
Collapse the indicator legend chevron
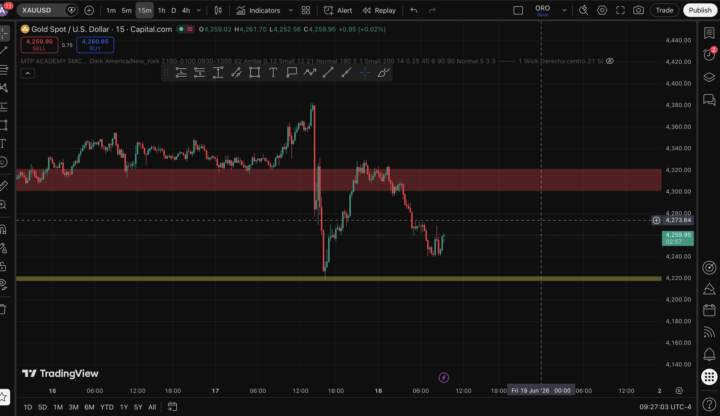pyautogui.click(x=28, y=73)
